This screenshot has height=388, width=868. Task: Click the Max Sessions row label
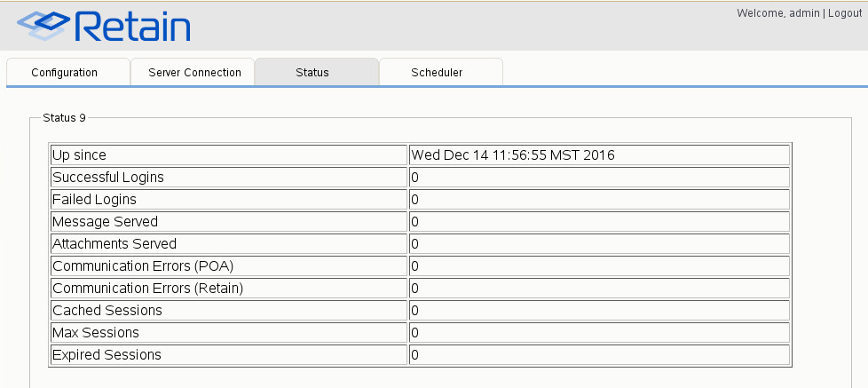pos(96,333)
